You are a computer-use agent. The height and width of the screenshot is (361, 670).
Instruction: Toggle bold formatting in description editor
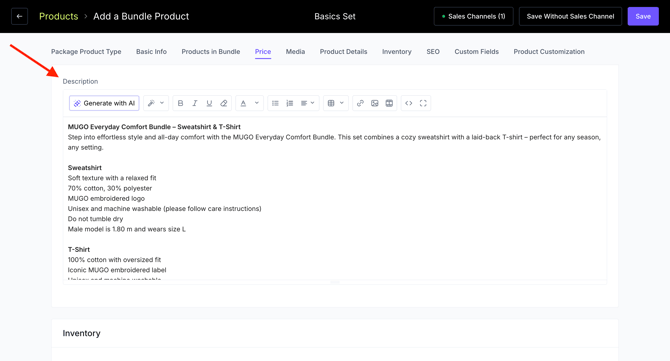click(180, 103)
